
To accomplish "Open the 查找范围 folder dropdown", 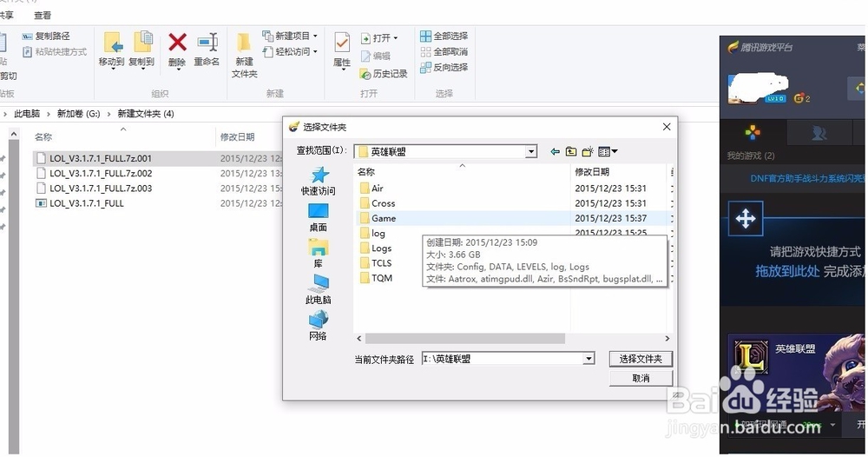I will [x=531, y=151].
